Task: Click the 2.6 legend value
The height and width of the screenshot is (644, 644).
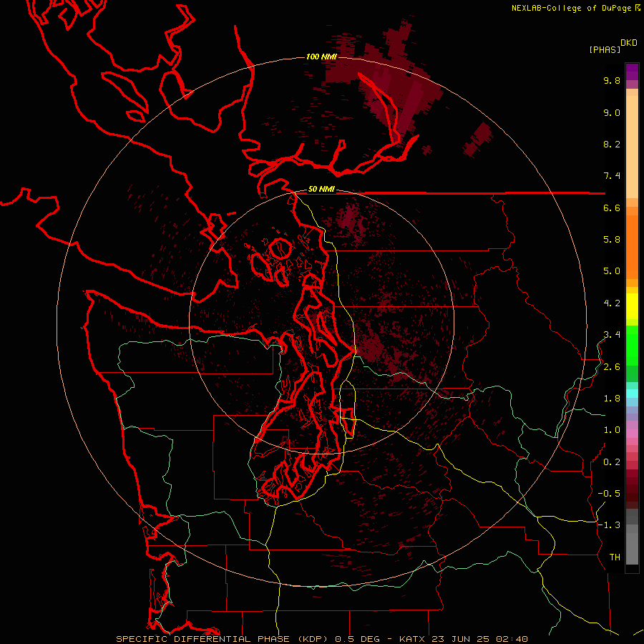Action: (612, 367)
